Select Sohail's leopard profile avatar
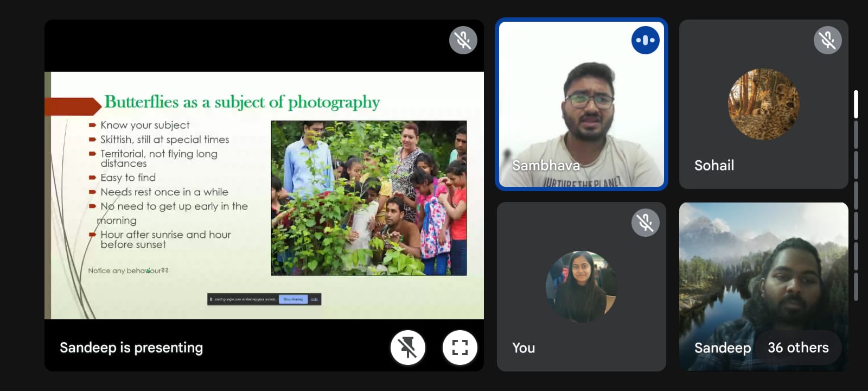This screenshot has height=391, width=868. click(x=763, y=104)
